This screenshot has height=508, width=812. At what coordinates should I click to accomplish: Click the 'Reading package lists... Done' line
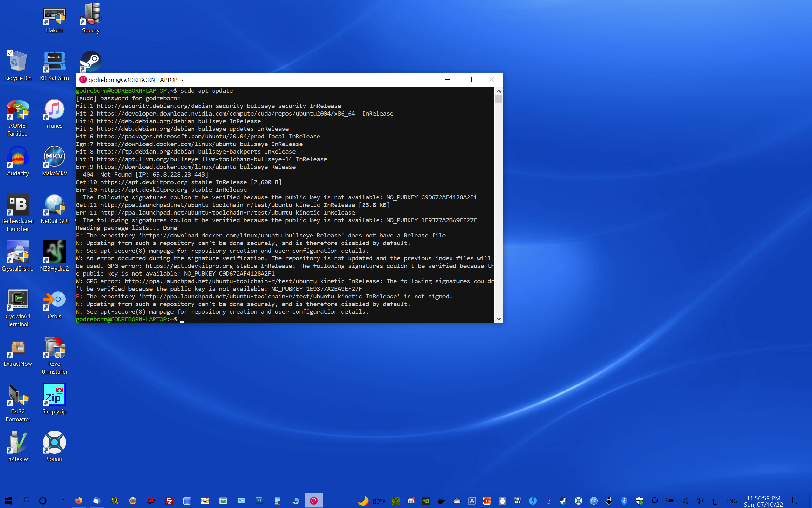pos(127,228)
